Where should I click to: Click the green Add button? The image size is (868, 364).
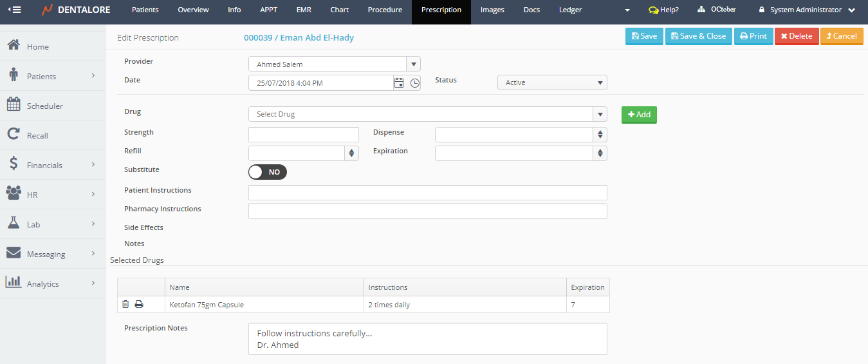(639, 115)
